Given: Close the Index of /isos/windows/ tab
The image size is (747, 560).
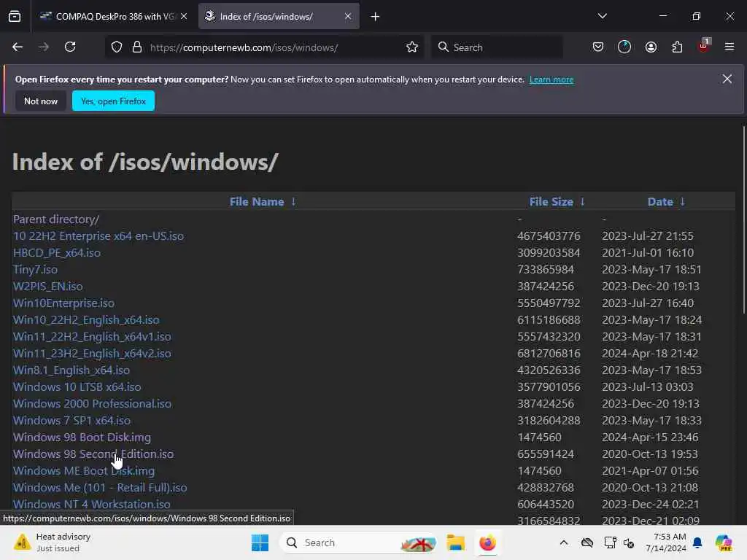Looking at the screenshot, I should coord(348,17).
